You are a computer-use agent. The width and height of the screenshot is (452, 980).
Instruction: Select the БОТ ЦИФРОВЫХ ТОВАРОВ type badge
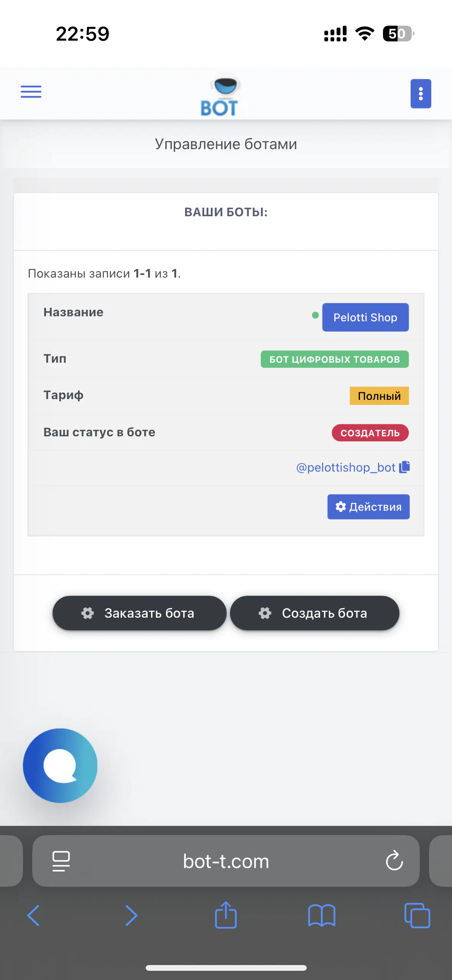[x=335, y=359]
